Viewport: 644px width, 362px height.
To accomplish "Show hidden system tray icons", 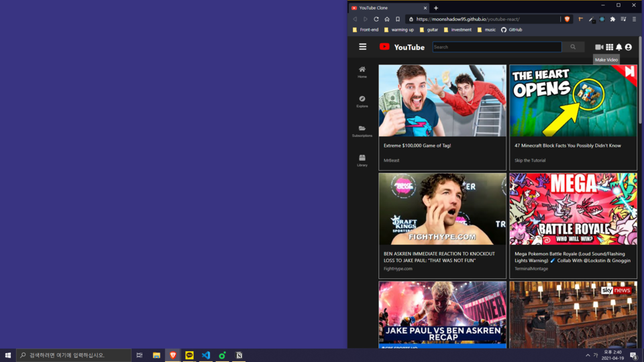I will (x=588, y=355).
